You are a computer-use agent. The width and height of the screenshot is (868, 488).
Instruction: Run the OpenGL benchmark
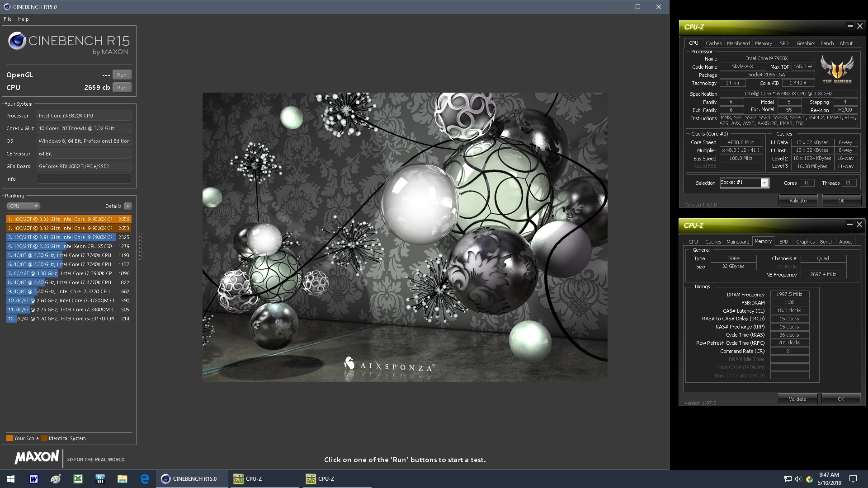tap(122, 75)
